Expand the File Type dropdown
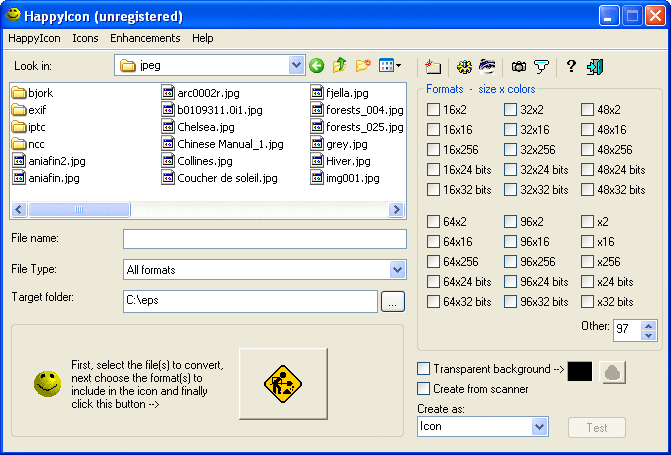 click(x=397, y=270)
